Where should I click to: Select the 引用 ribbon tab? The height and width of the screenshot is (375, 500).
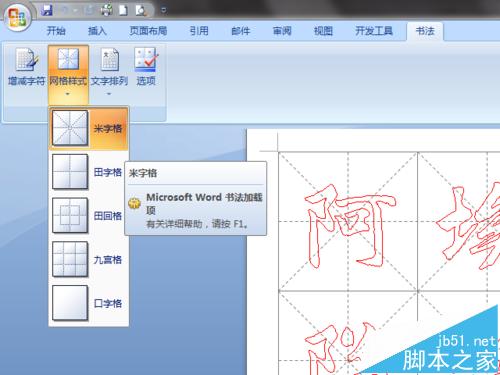click(x=199, y=31)
